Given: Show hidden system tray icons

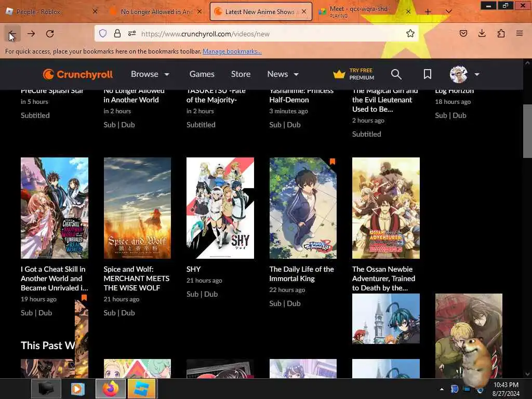Looking at the screenshot, I should 442,389.
